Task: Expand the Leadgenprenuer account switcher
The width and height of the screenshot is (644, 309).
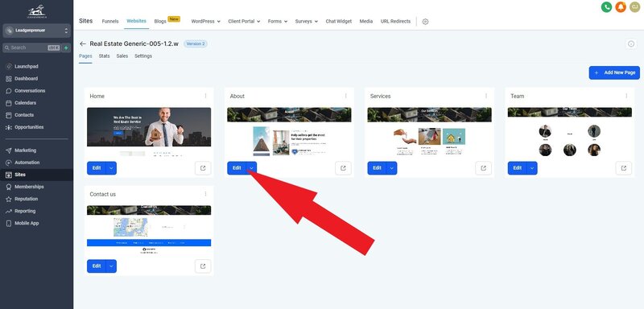Action: (x=36, y=31)
